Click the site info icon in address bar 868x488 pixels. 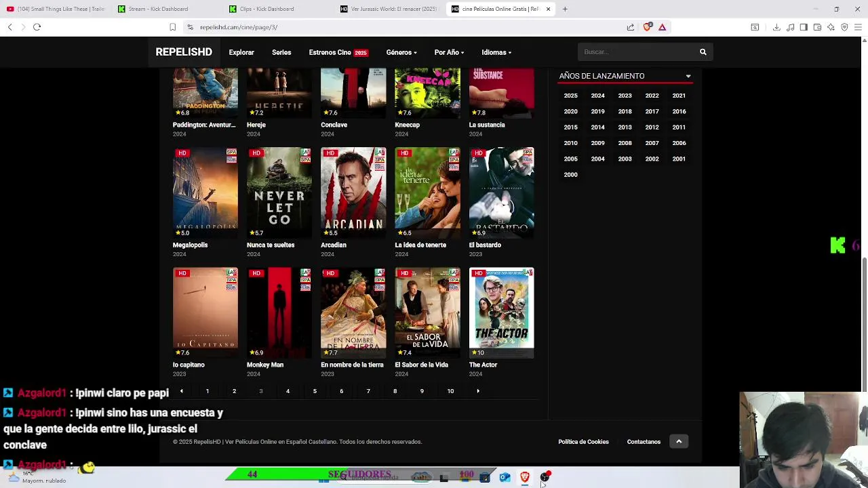pyautogui.click(x=191, y=27)
